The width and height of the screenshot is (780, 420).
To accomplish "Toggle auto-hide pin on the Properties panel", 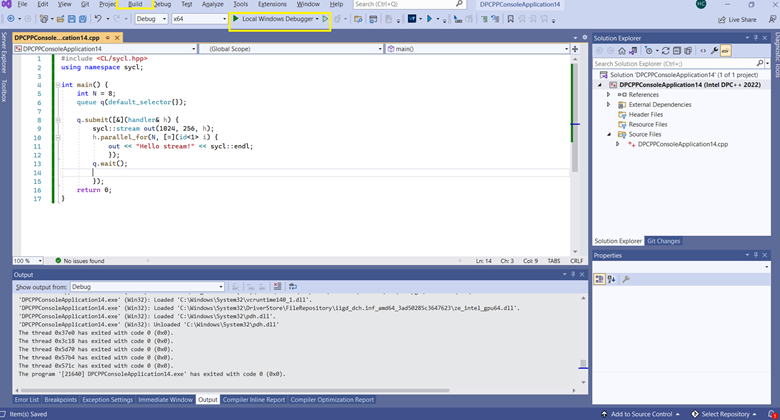I will (x=756, y=255).
